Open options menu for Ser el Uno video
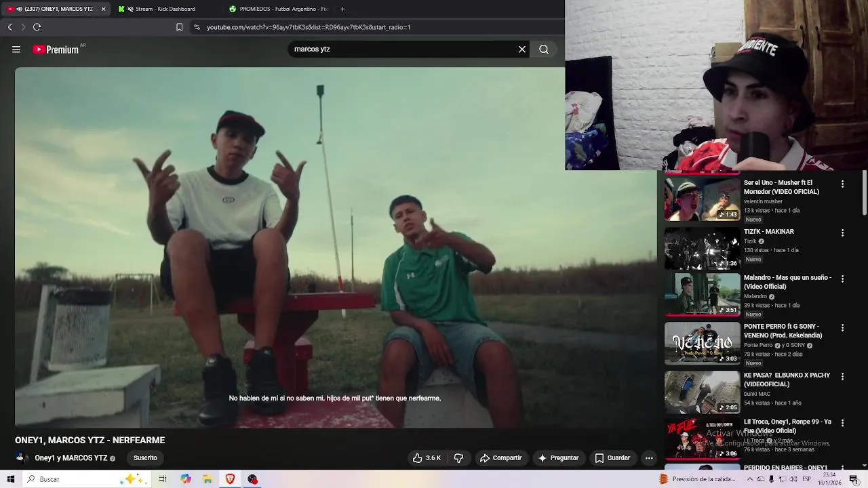Screen dimensions: 868x488 tap(842, 184)
